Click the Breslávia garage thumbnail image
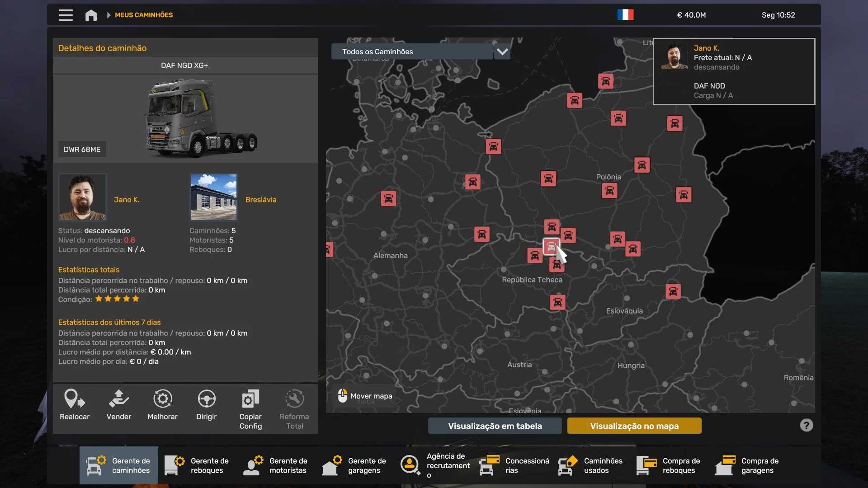This screenshot has width=868, height=488. pyautogui.click(x=213, y=197)
